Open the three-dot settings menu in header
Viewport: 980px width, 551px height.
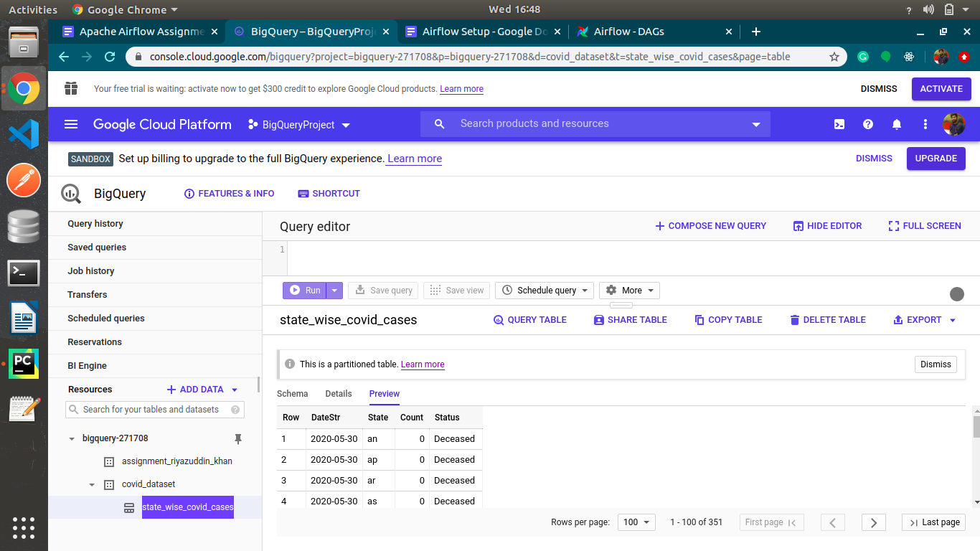(925, 124)
